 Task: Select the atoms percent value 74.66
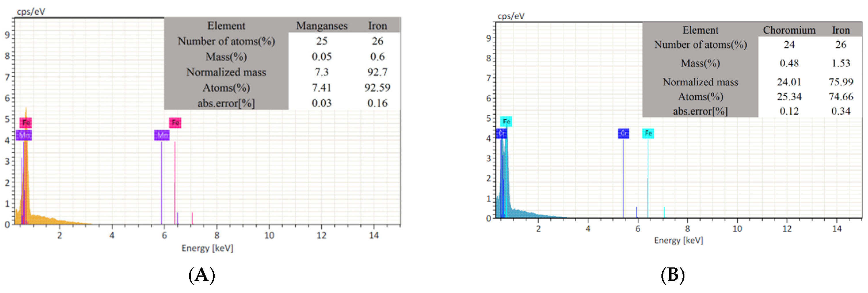point(841,97)
